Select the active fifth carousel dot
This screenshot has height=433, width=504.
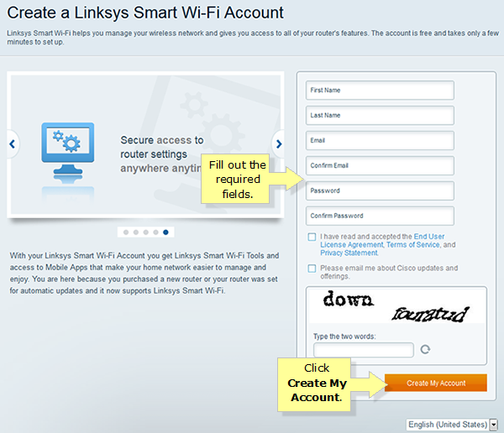(x=165, y=232)
